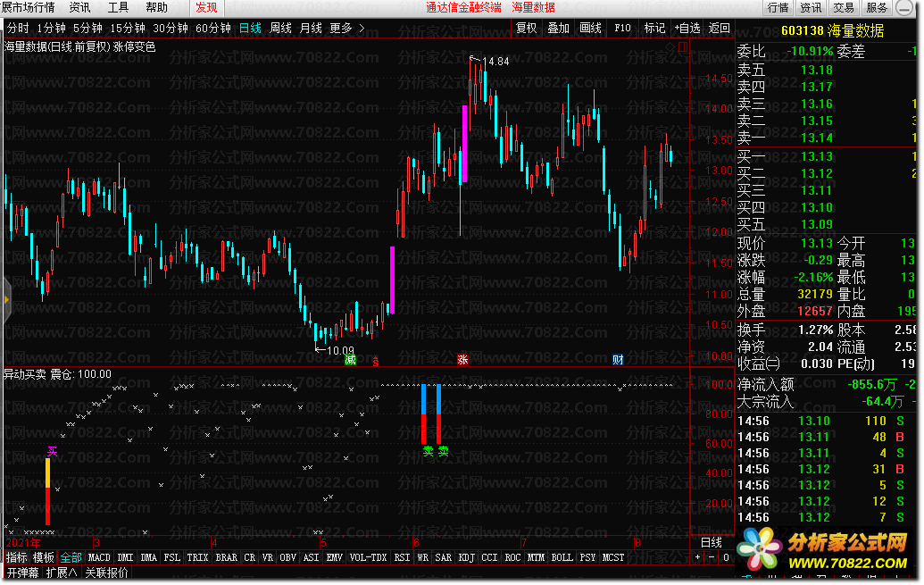Screen dimensions: 924x585
Task: Open the 资讯 menu on the left
Action: click(x=79, y=8)
